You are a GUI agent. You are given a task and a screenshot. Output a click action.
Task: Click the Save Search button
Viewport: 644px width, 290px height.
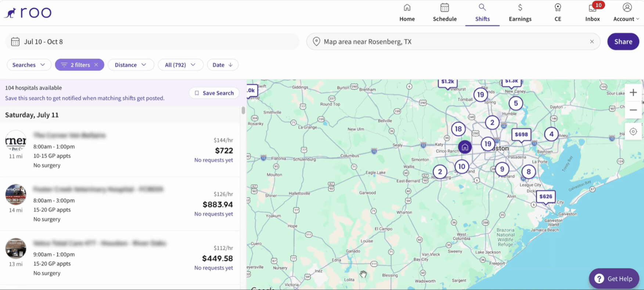pyautogui.click(x=214, y=93)
